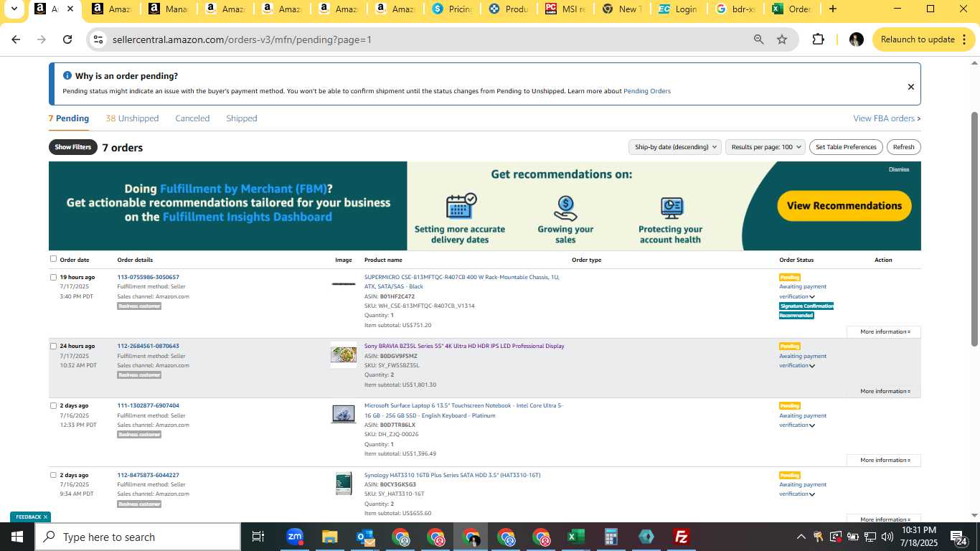Bookmark this page using the star icon

point(782,39)
